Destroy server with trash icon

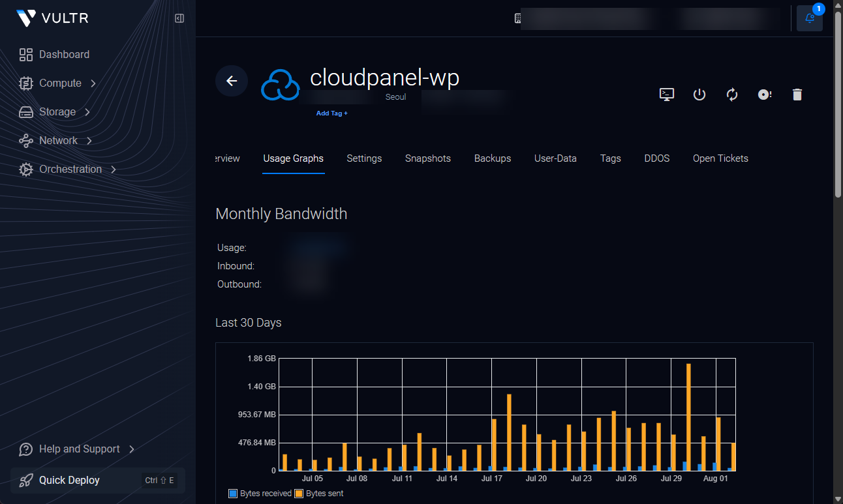tap(797, 95)
